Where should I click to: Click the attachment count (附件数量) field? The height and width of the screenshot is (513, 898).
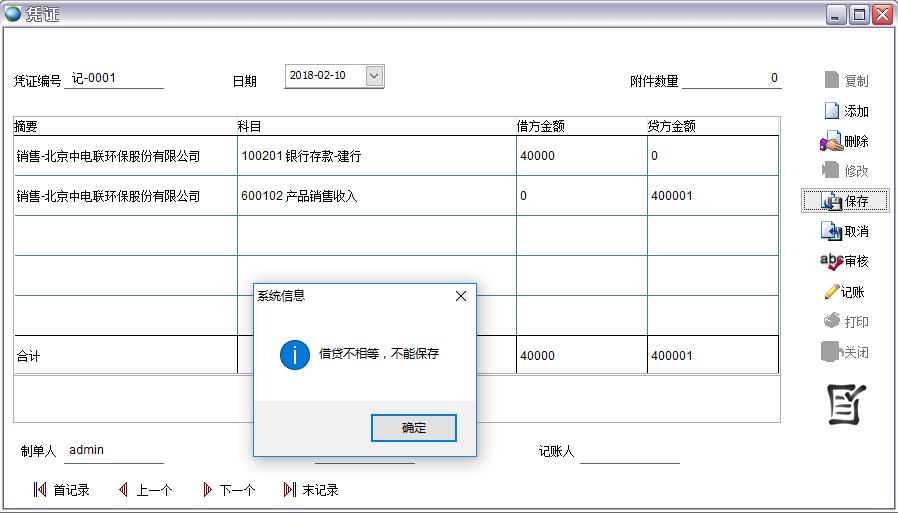732,79
